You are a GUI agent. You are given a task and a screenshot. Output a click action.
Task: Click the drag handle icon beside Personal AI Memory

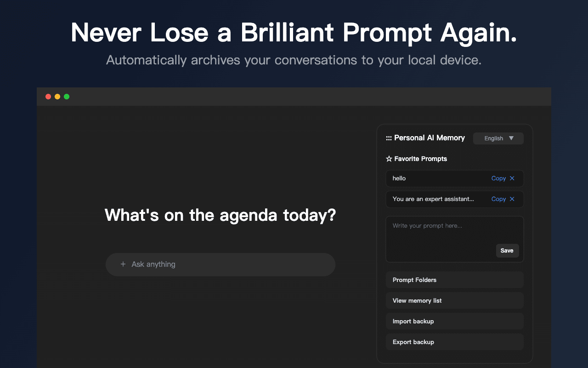[388, 138]
